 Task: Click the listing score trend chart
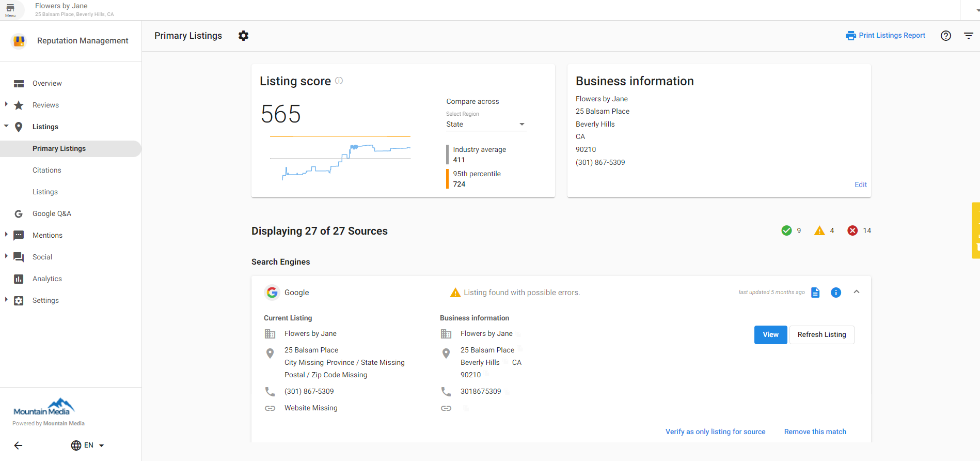(340, 158)
